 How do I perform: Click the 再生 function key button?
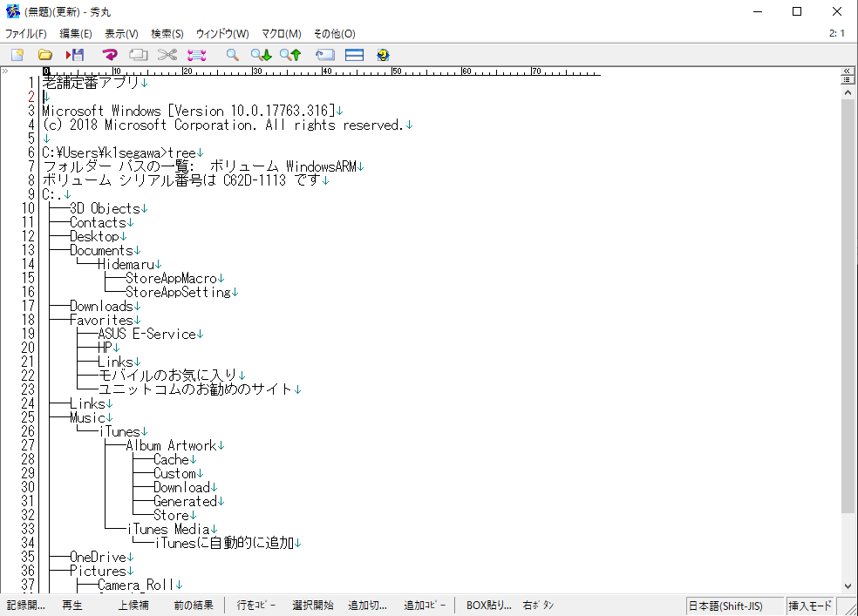[72, 606]
